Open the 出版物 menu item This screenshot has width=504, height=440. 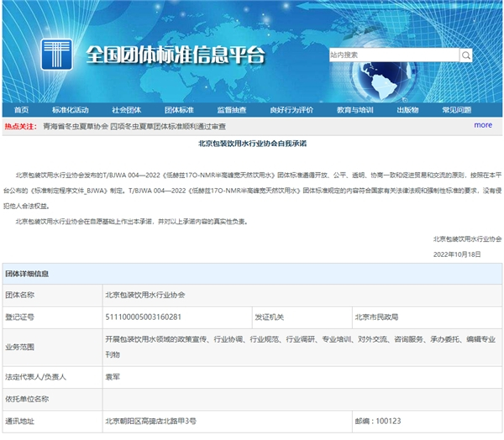tap(407, 110)
